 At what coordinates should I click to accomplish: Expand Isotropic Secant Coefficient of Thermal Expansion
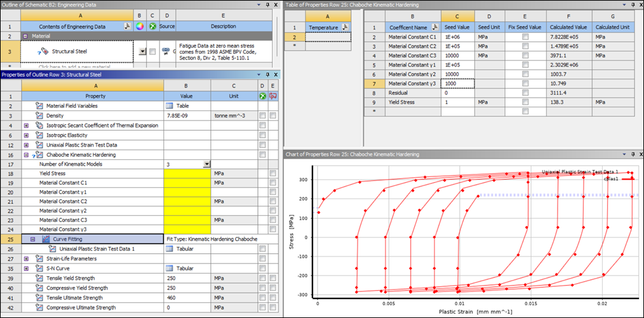pyautogui.click(x=26, y=125)
